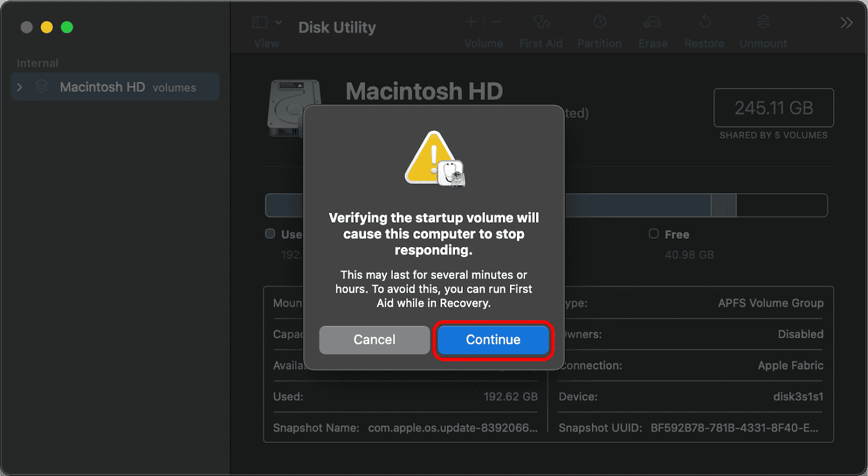The width and height of the screenshot is (868, 476).
Task: Click the sidebar View icon
Action: click(x=260, y=22)
